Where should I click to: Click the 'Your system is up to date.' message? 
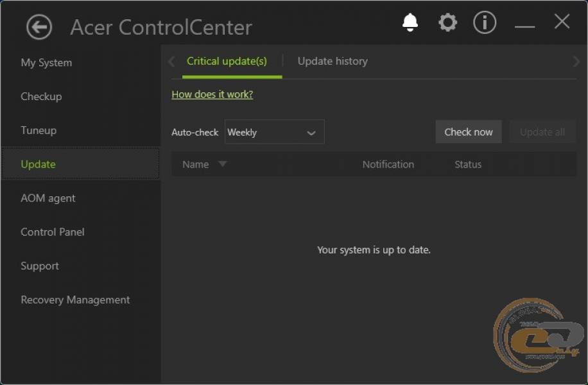point(374,250)
